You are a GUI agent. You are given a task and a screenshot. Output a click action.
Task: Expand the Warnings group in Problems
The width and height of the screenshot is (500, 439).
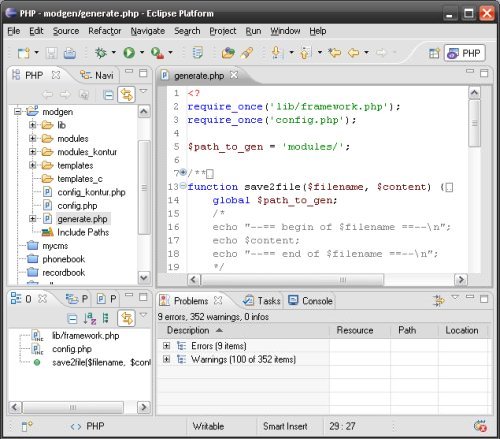point(166,359)
